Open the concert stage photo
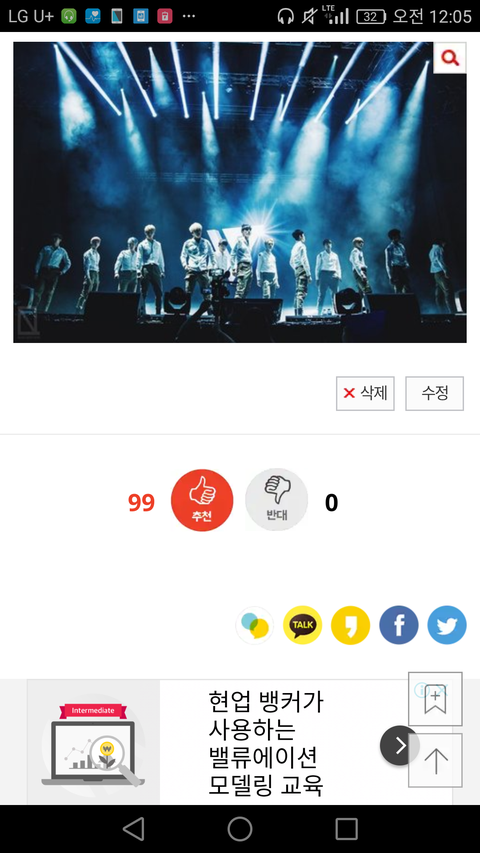The image size is (480, 853). click(x=240, y=193)
